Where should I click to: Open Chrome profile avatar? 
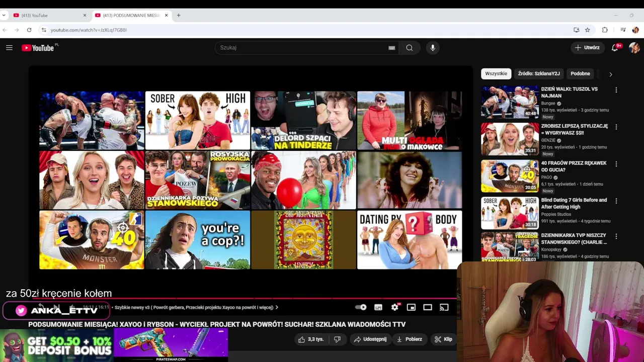[635, 30]
